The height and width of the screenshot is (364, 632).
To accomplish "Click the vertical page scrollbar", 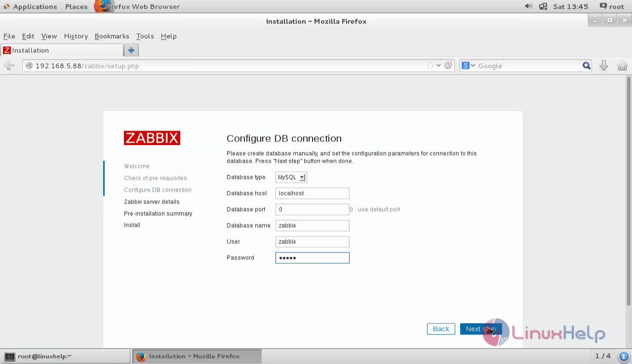I will pos(629,191).
